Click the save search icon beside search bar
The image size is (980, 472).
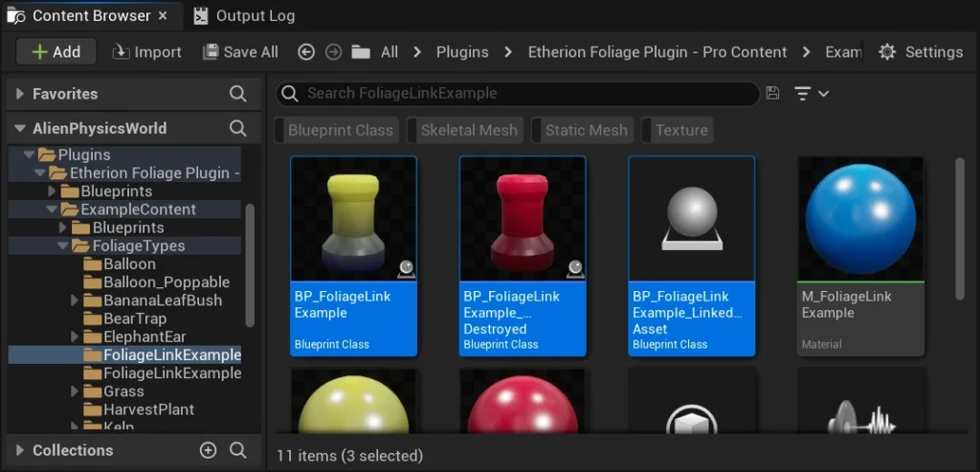tap(773, 93)
